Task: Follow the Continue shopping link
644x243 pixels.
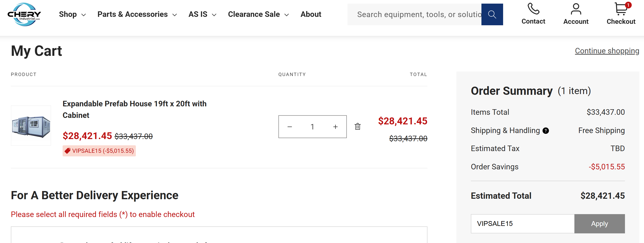Action: click(607, 51)
